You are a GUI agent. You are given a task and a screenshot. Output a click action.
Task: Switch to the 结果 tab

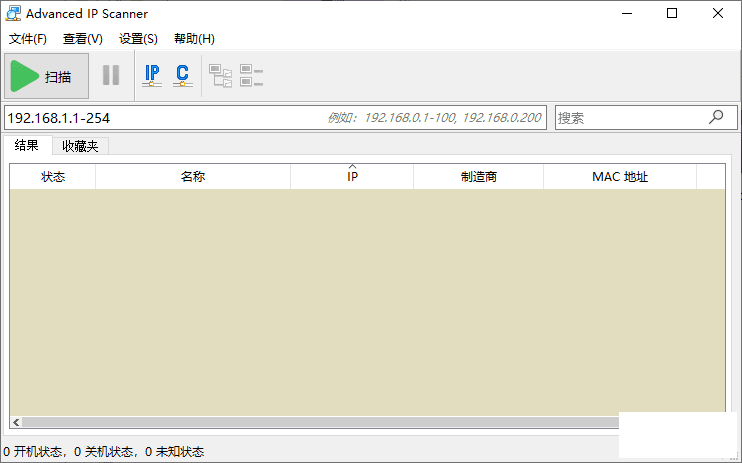click(27, 145)
